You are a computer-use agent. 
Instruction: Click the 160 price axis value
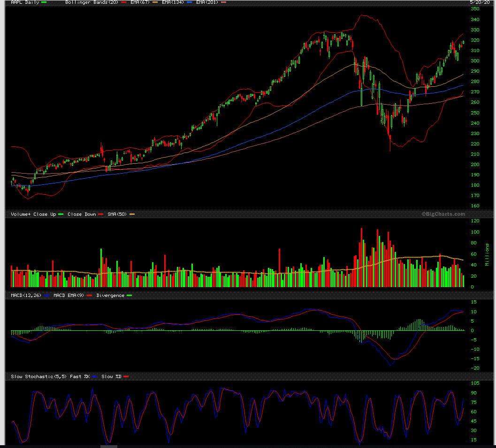point(475,206)
